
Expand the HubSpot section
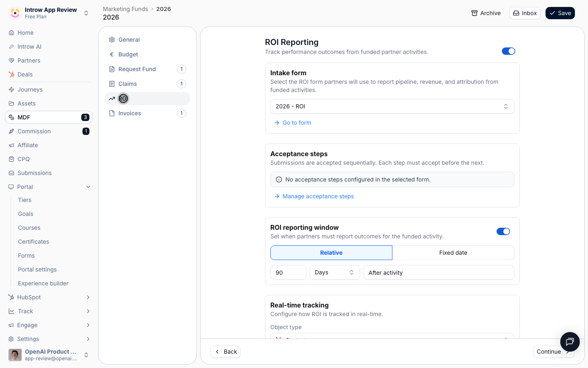click(88, 297)
